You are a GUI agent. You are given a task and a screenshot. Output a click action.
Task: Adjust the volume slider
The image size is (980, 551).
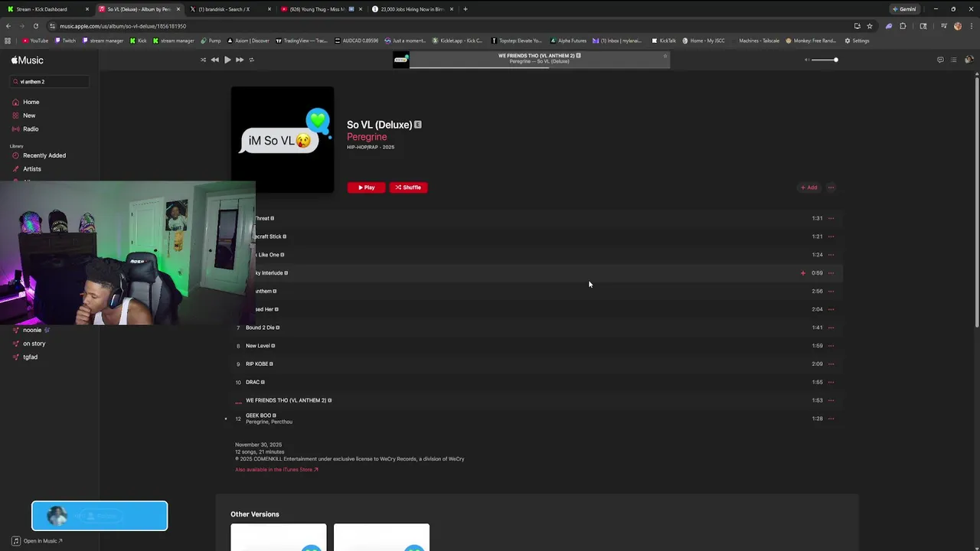coord(825,60)
